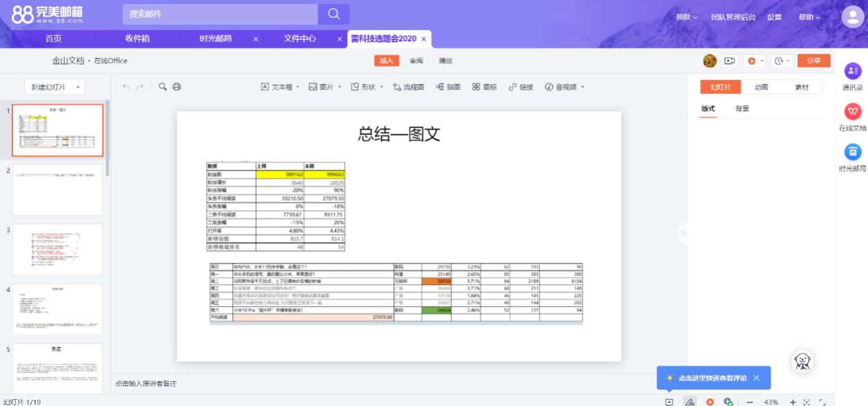Click the search magnifier button
The width and height of the screenshot is (868, 406).
(x=334, y=14)
